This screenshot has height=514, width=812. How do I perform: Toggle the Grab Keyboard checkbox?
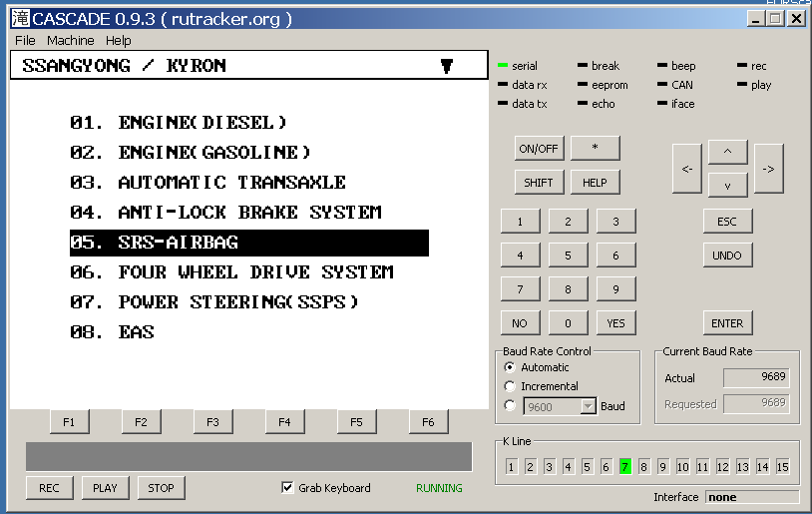pos(287,488)
